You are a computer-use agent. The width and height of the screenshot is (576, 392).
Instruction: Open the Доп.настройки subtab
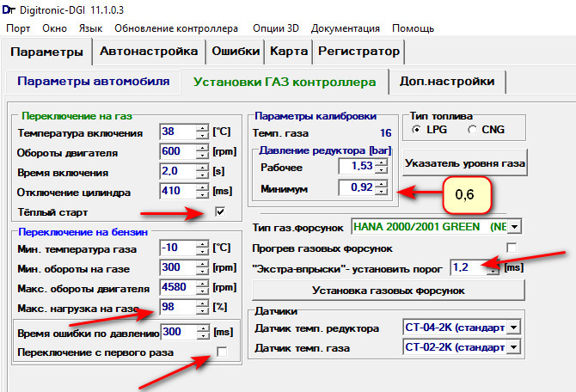coord(447,81)
